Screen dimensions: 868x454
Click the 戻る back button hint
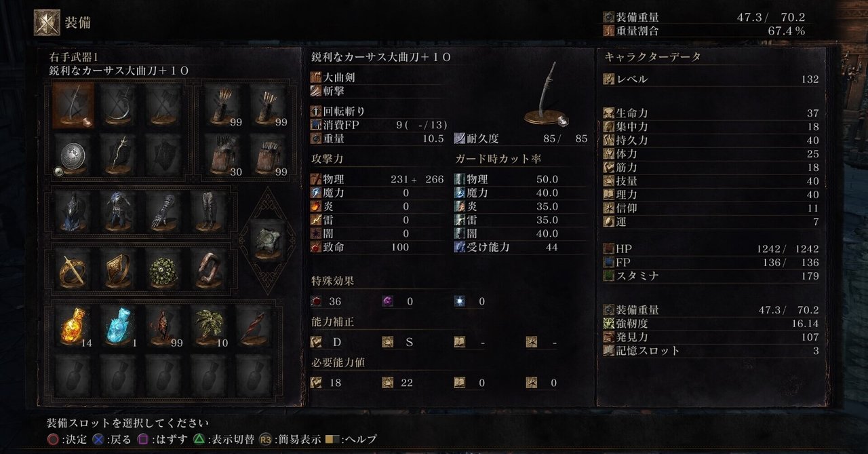(111, 439)
